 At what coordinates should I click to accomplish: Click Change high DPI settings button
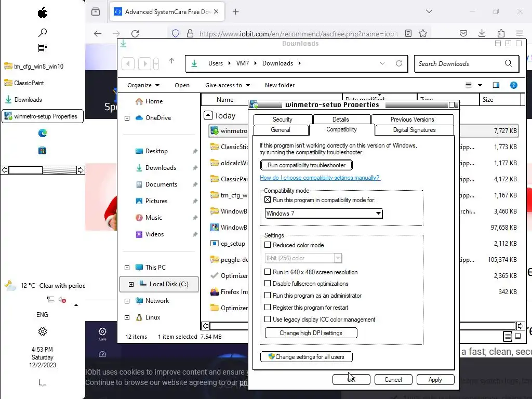311,333
